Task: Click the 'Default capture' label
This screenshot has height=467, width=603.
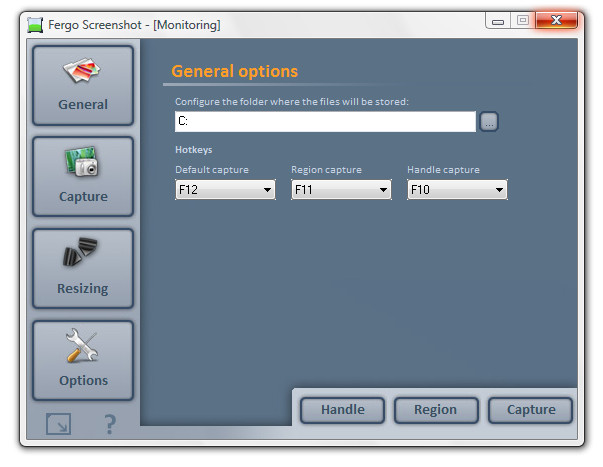Action: coord(212,170)
